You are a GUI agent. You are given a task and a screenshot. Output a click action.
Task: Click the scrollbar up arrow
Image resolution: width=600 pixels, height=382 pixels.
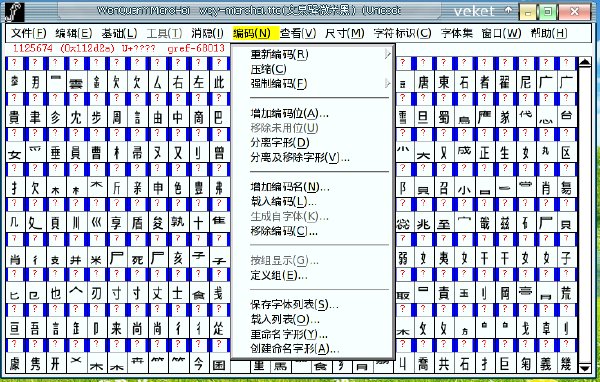584,62
